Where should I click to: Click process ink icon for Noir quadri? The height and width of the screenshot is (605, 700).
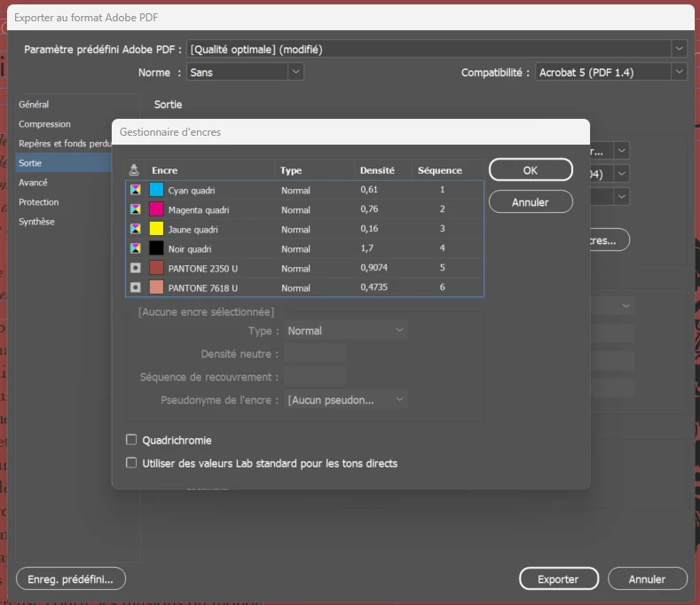135,248
